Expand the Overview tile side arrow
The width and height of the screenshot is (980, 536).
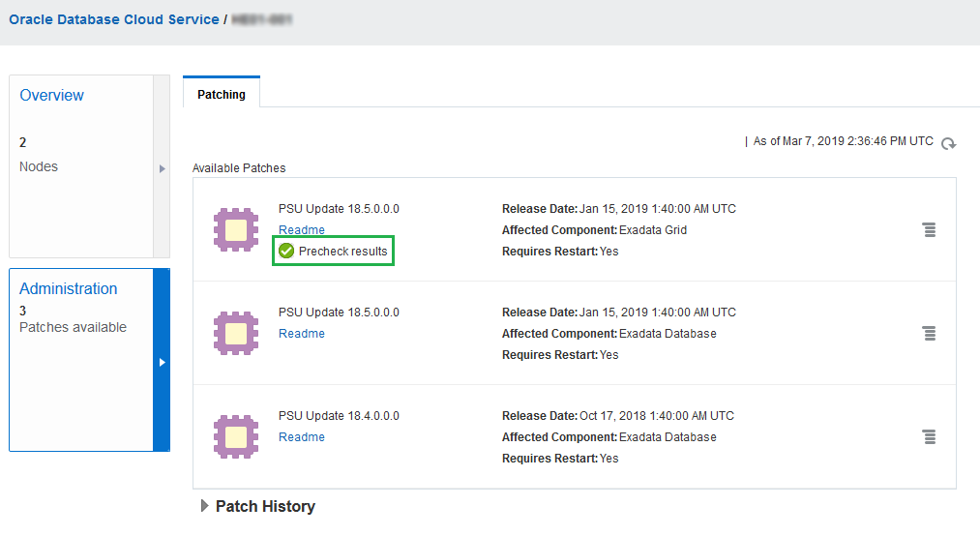pyautogui.click(x=162, y=168)
